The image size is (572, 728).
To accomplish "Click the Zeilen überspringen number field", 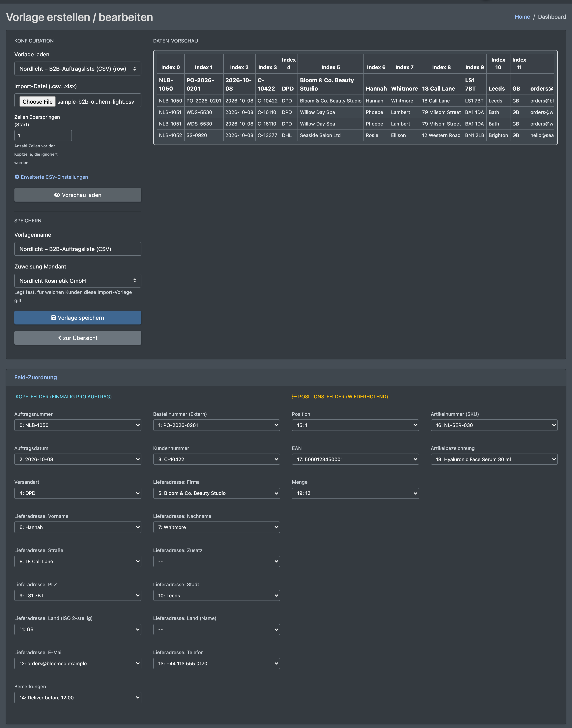I will (x=43, y=136).
